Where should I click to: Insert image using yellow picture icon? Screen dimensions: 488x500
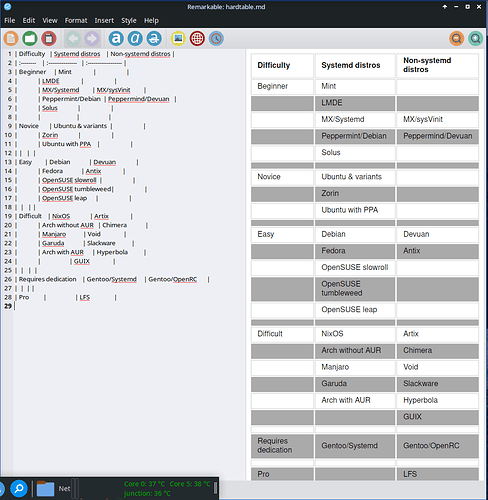coord(178,39)
